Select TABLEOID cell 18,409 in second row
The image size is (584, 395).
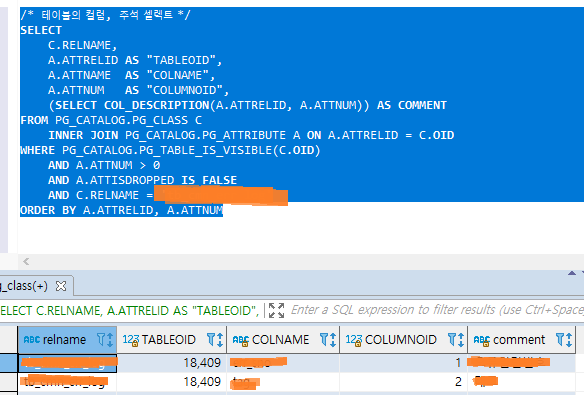172,382
